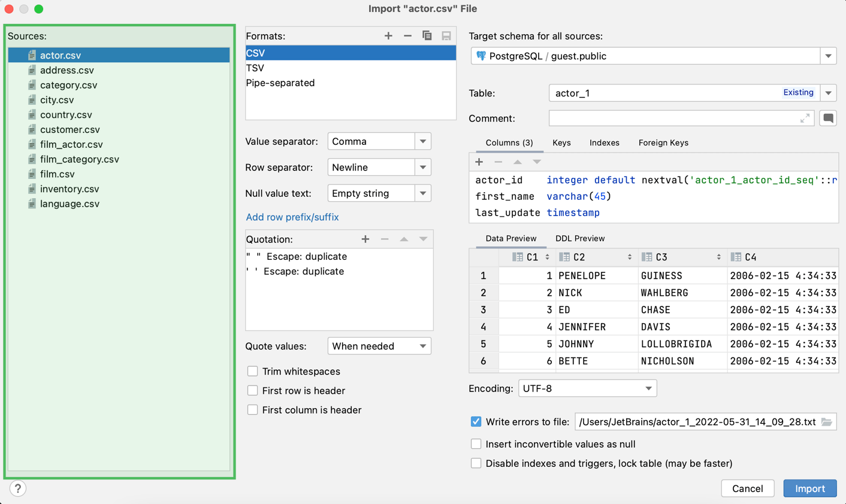The height and width of the screenshot is (504, 846).
Task: Remove the selected format using the minus icon
Action: pos(407,35)
